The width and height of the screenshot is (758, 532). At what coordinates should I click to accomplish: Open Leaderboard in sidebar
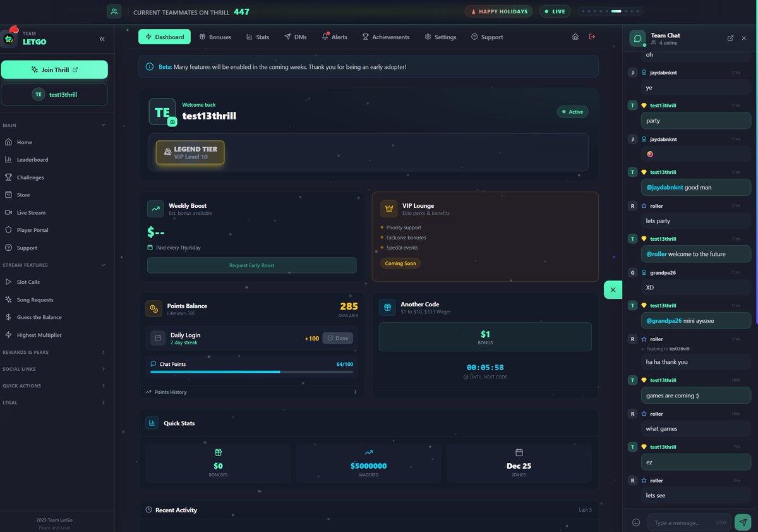click(57, 160)
